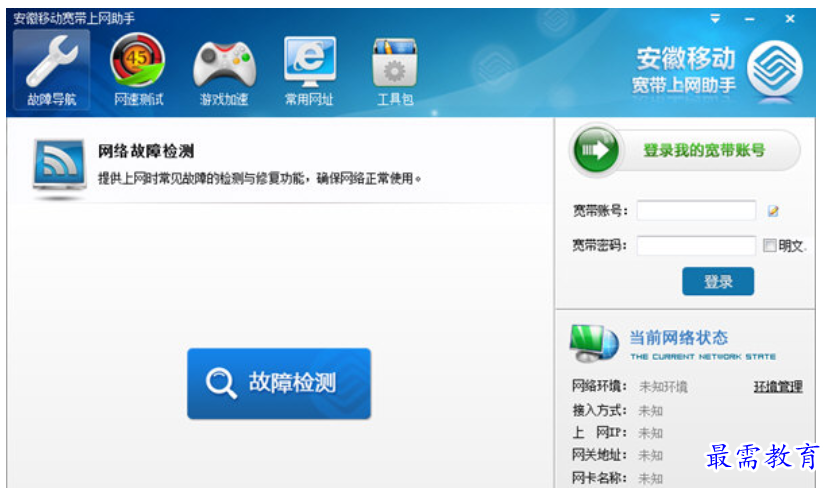Enable the 明文 password checkbox
The height and width of the screenshot is (488, 828).
[x=769, y=245]
